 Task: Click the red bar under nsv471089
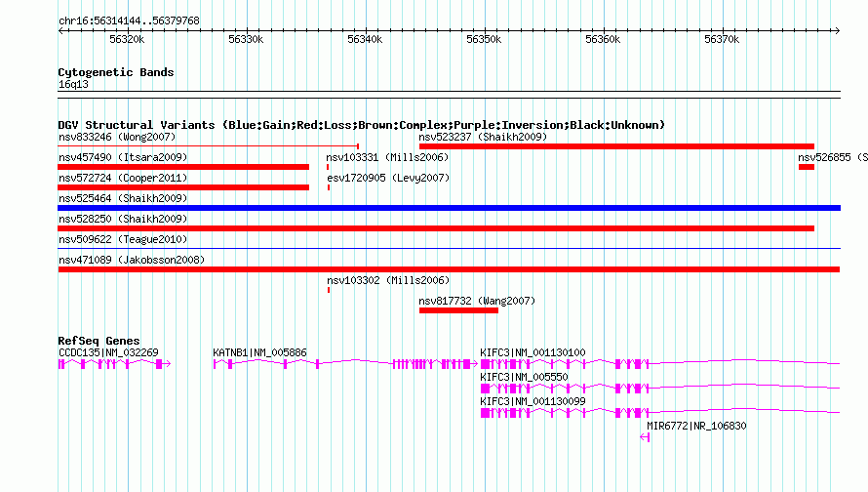(449, 269)
